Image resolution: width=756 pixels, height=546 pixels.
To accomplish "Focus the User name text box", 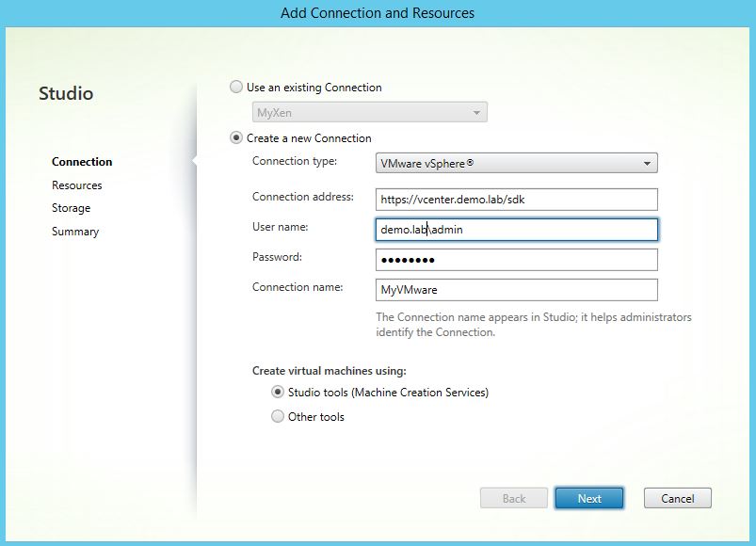I will pyautogui.click(x=516, y=230).
